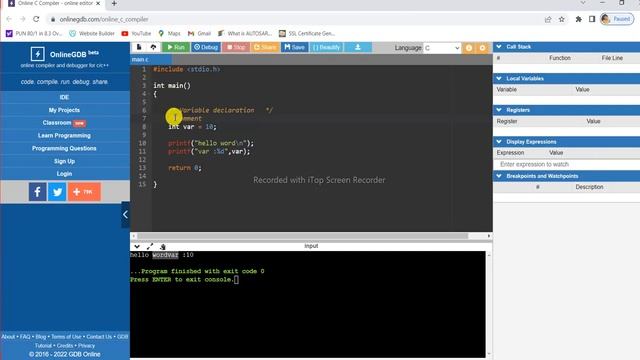This screenshot has height=360, width=640.
Task: Open My Projects in the sidebar
Action: 64,110
